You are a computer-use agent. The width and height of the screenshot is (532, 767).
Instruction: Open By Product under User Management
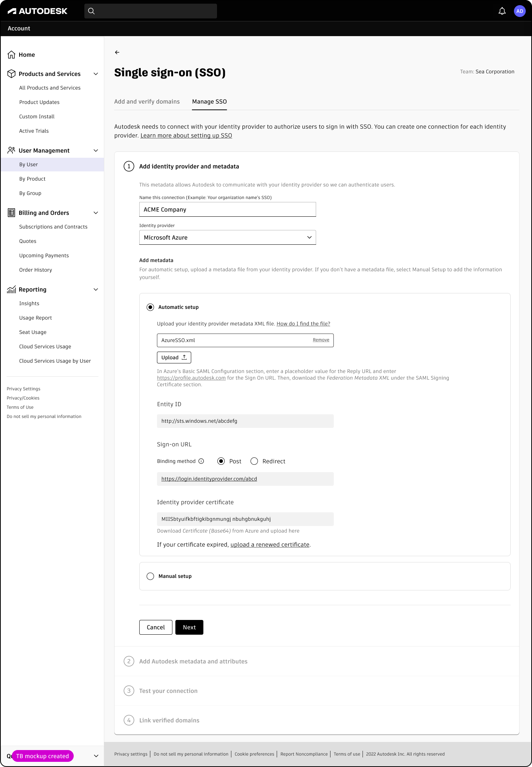tap(32, 179)
